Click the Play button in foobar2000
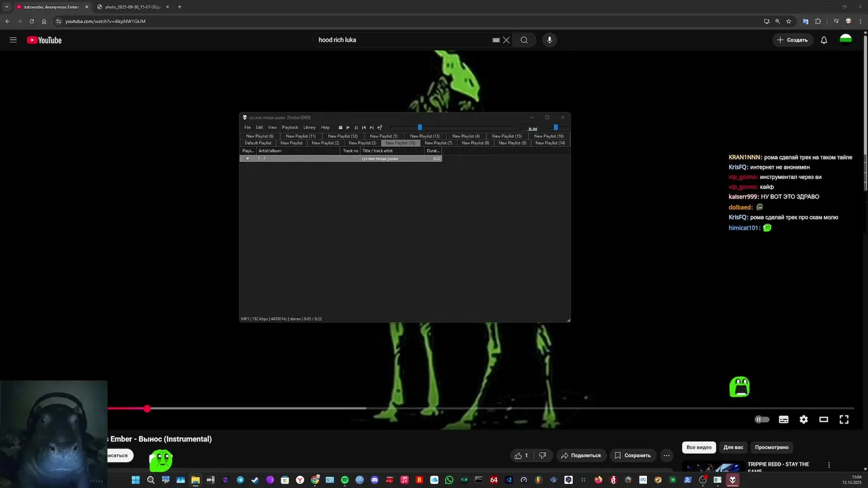This screenshot has height=488, width=868. pos(348,127)
